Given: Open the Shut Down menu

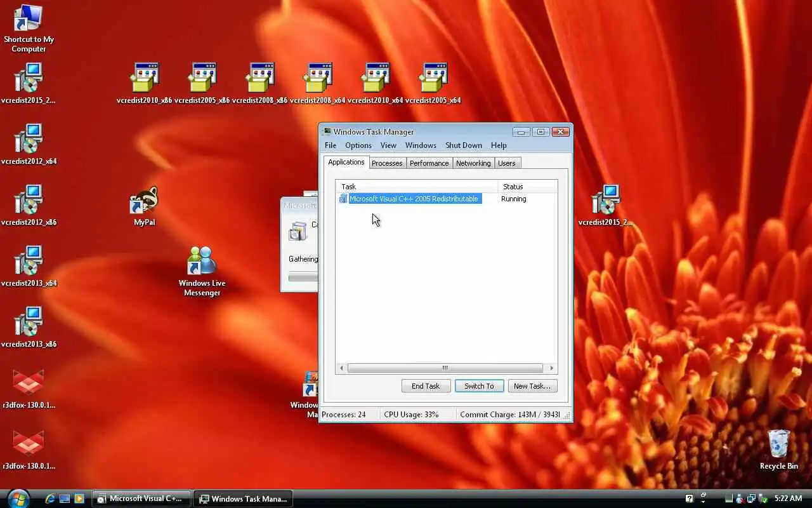Looking at the screenshot, I should click(464, 145).
